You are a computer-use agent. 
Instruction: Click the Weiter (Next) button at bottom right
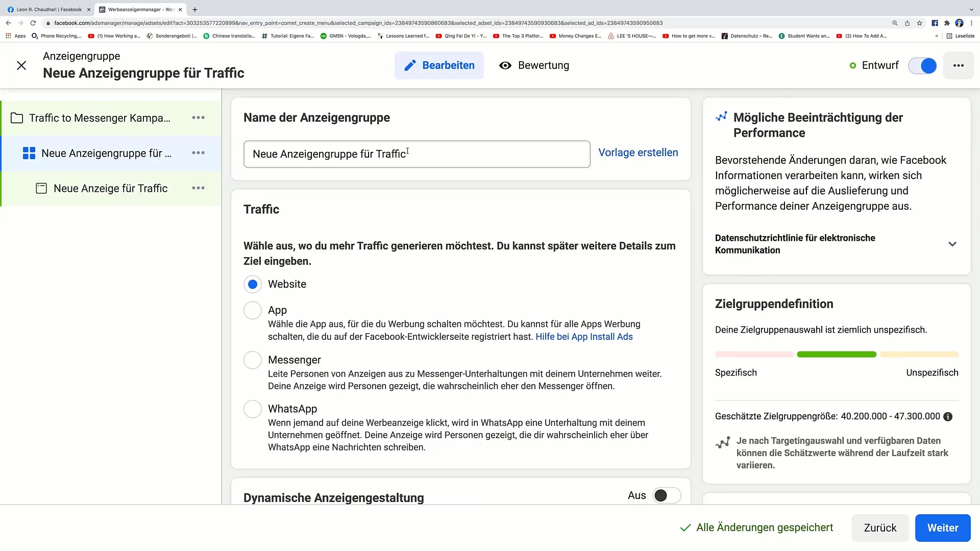(x=944, y=528)
